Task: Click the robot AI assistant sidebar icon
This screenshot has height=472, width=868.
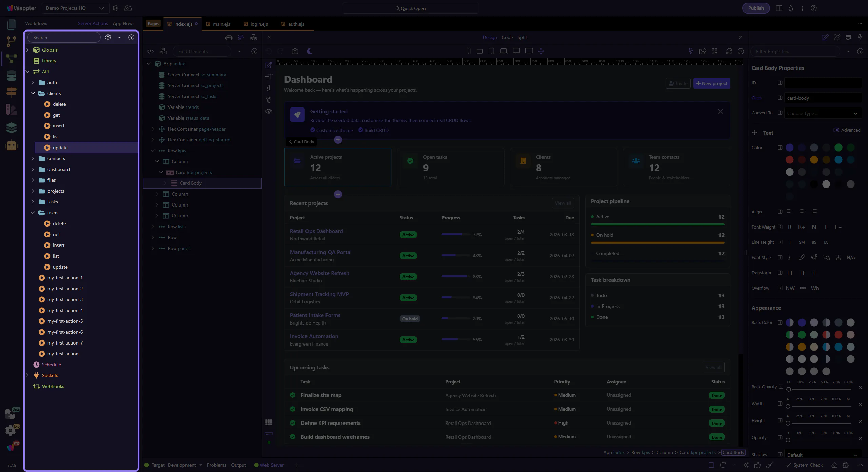Action: tap(11, 145)
